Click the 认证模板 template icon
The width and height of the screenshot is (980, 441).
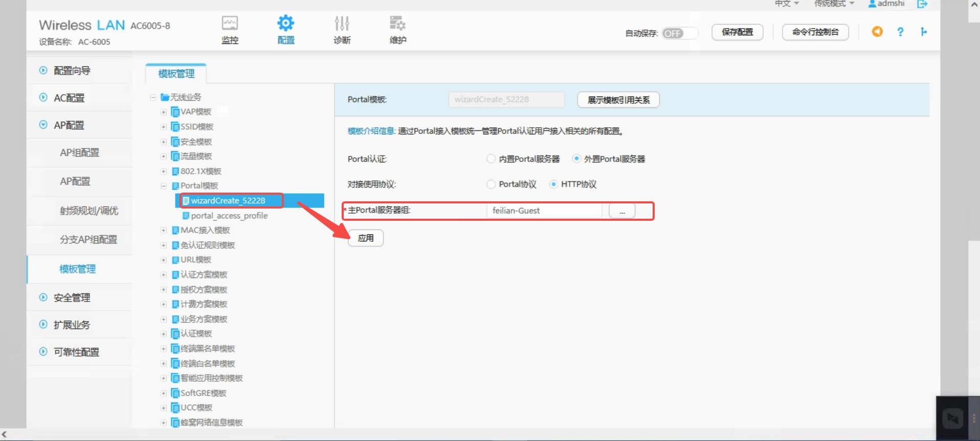(x=175, y=334)
